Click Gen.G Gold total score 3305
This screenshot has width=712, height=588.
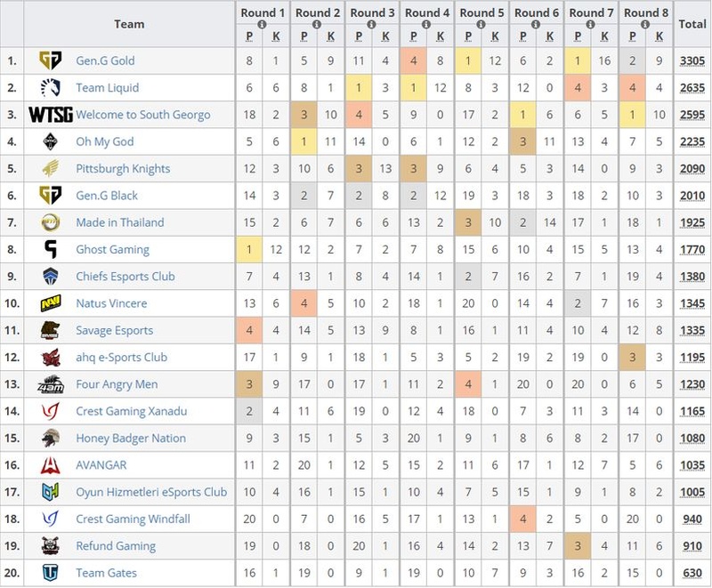tap(692, 60)
